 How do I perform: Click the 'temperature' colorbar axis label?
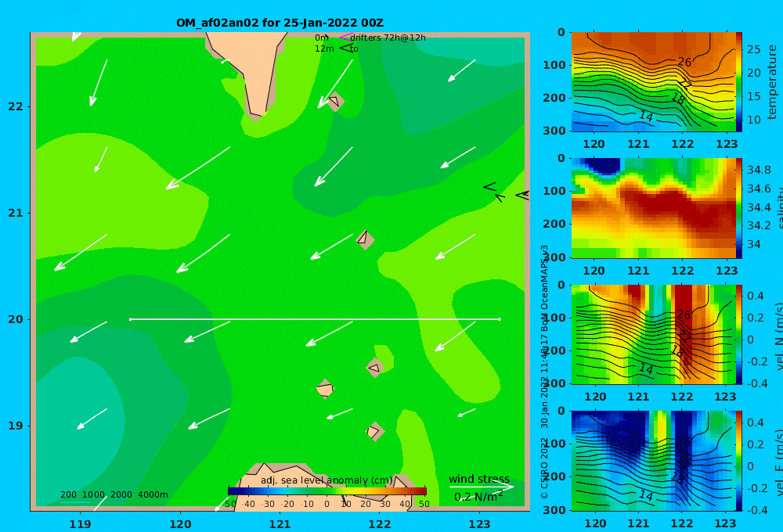click(x=772, y=82)
